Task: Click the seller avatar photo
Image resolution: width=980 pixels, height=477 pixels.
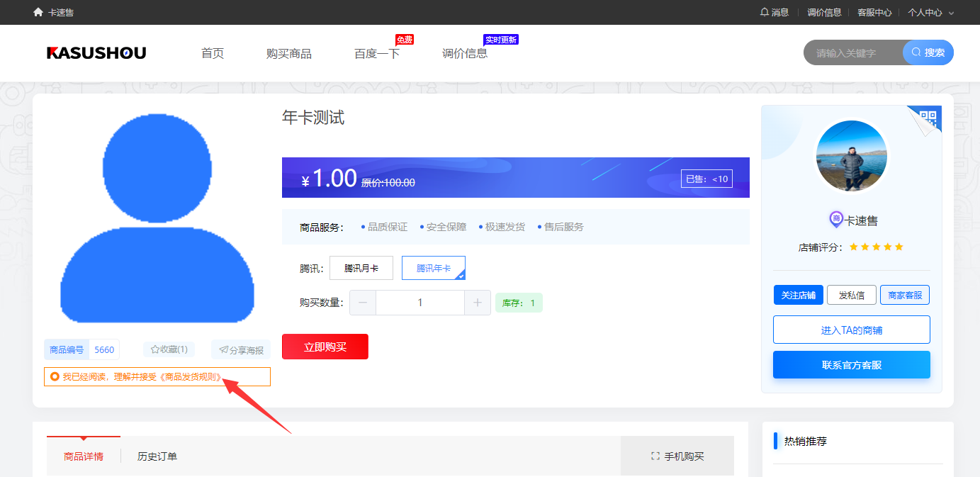Action: point(852,156)
